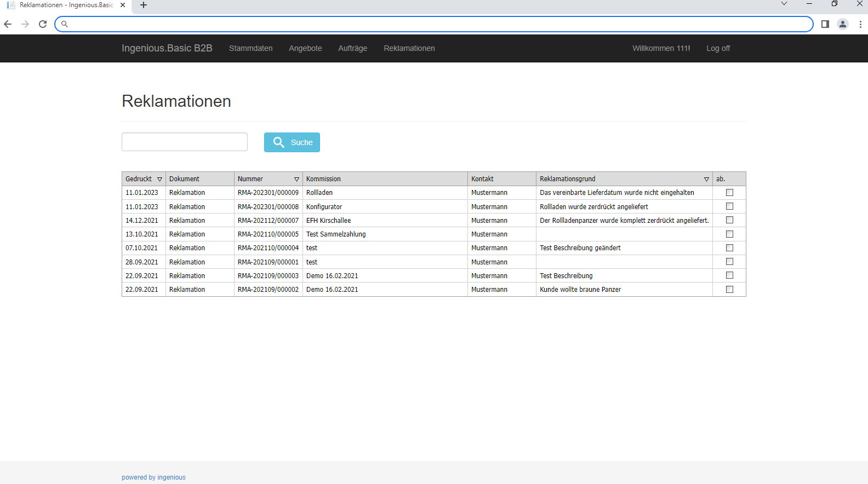Open the Angebote menu
The height and width of the screenshot is (484, 868).
305,48
